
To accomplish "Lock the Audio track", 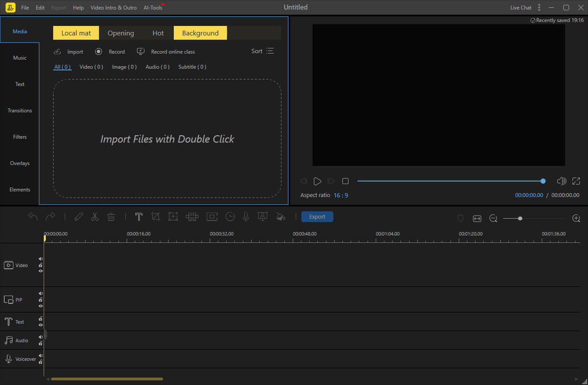I will coord(41,344).
